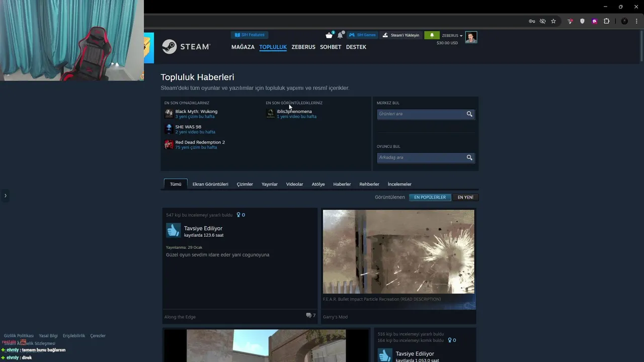
Task: Click the search magnifier in Merkez Bul
Action: (x=469, y=114)
